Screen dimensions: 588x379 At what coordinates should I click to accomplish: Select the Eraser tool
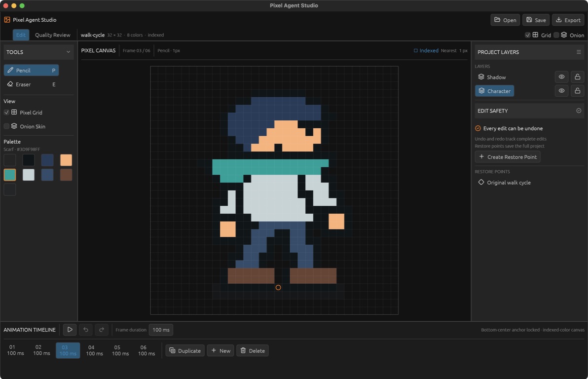(31, 84)
